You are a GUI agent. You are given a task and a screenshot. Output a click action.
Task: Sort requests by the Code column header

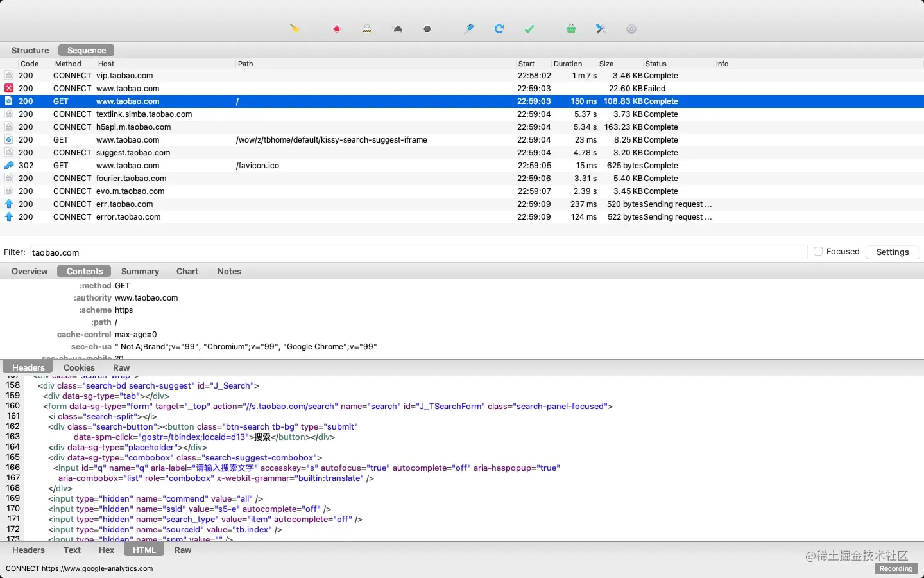[30, 64]
